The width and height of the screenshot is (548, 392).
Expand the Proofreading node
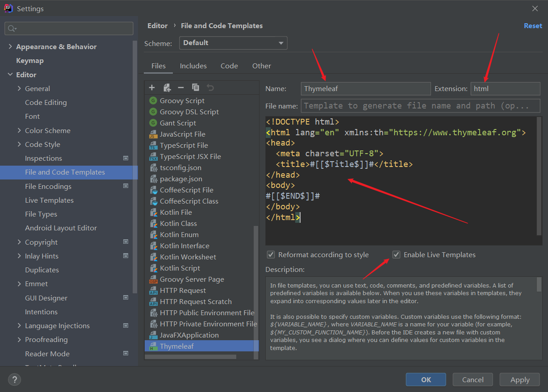(x=19, y=339)
